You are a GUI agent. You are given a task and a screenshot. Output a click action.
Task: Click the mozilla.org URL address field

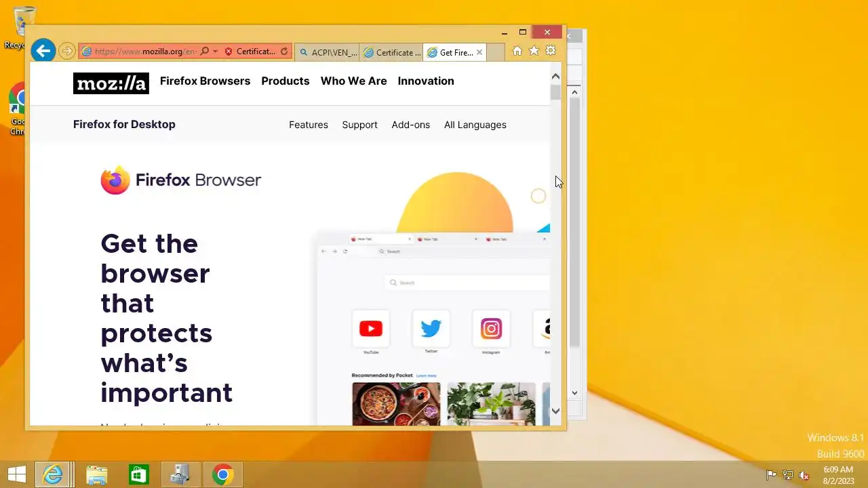coord(146,52)
